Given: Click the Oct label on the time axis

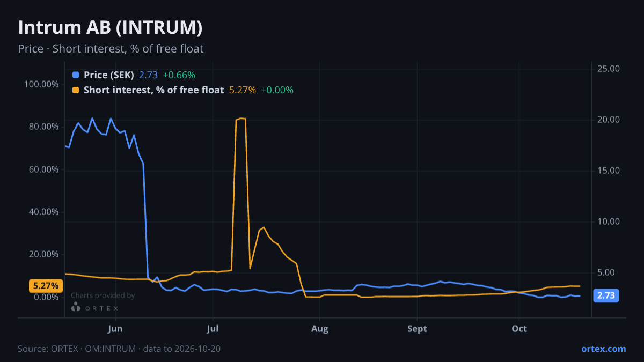Looking at the screenshot, I should coord(519,329).
